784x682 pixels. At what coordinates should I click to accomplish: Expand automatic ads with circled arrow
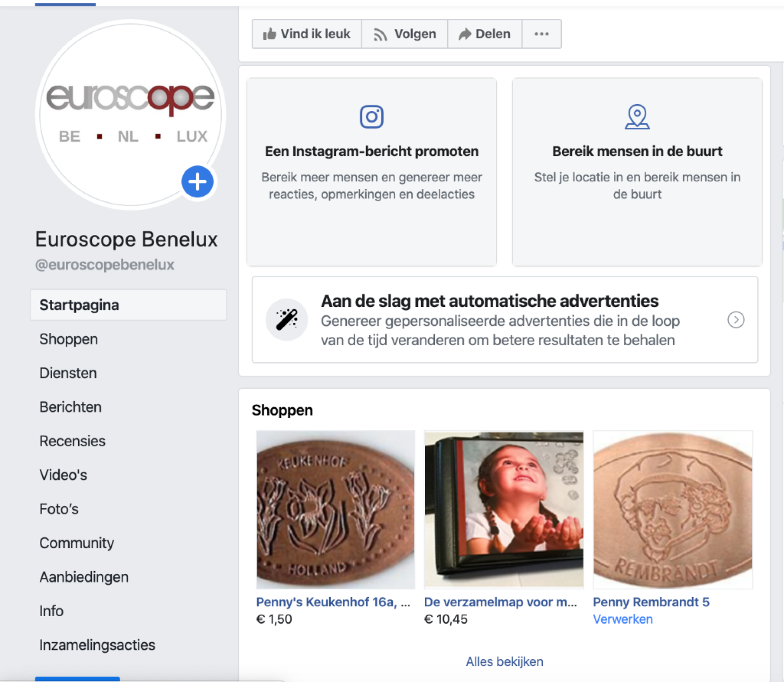point(736,320)
